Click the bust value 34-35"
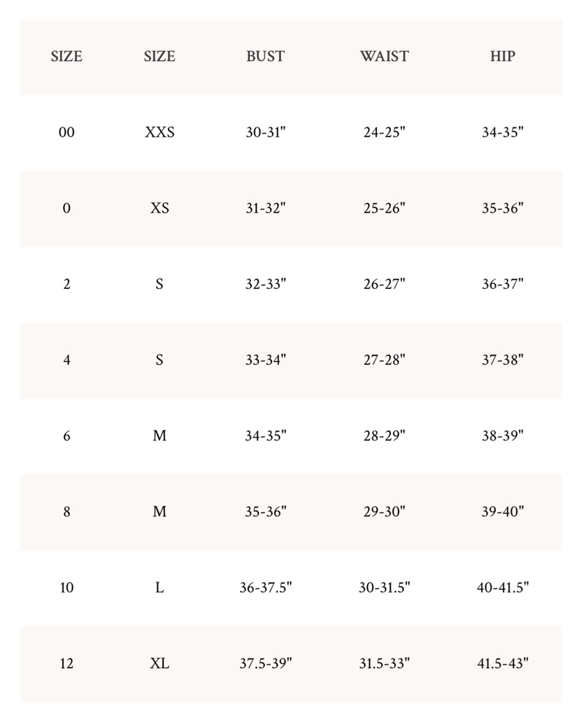This screenshot has height=728, width=583. coord(266,435)
